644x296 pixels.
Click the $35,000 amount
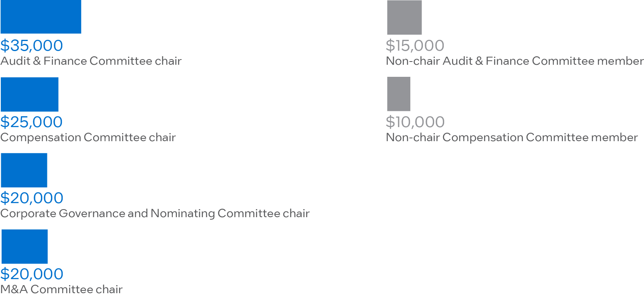coord(32,45)
